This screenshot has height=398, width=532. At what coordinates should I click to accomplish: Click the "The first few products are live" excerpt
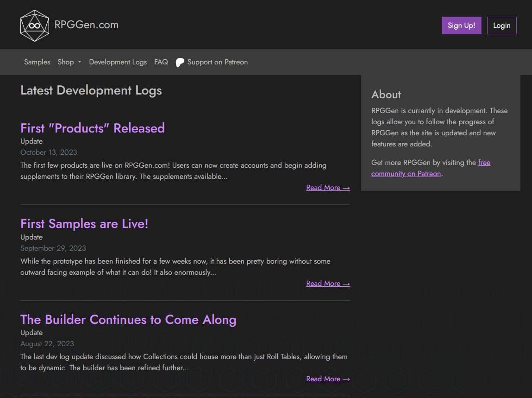[x=173, y=171]
